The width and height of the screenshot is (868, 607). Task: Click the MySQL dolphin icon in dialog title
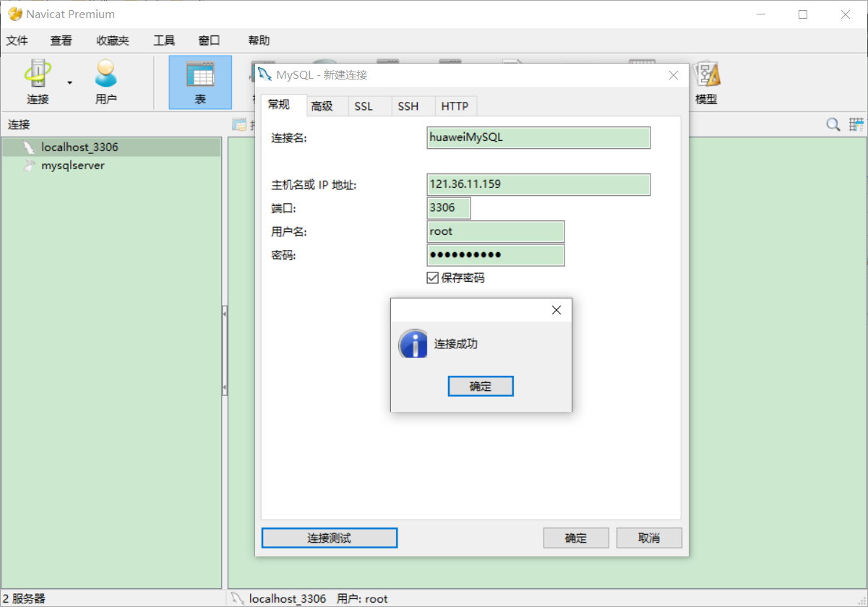coord(265,74)
